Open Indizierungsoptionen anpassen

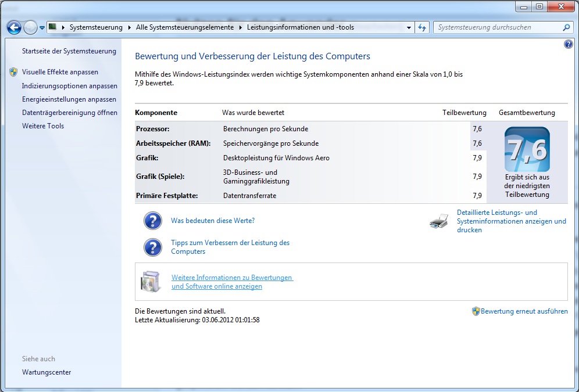click(70, 86)
